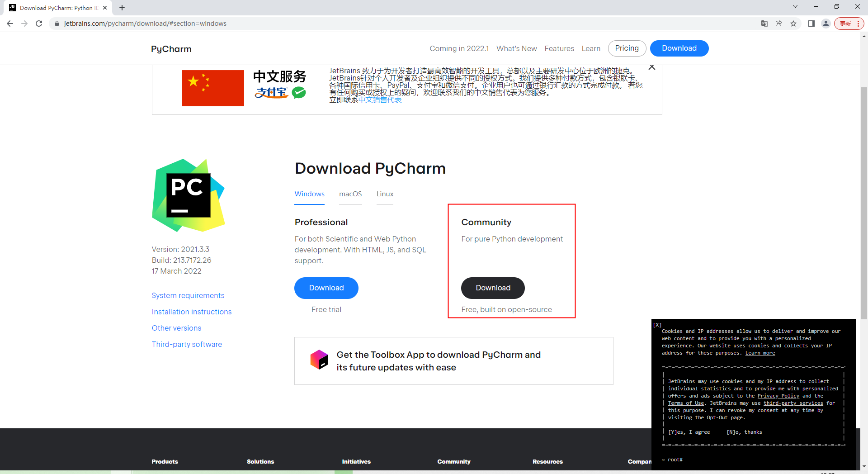Open the browser profile avatar
Screen dimensions: 868x474
(x=826, y=23)
